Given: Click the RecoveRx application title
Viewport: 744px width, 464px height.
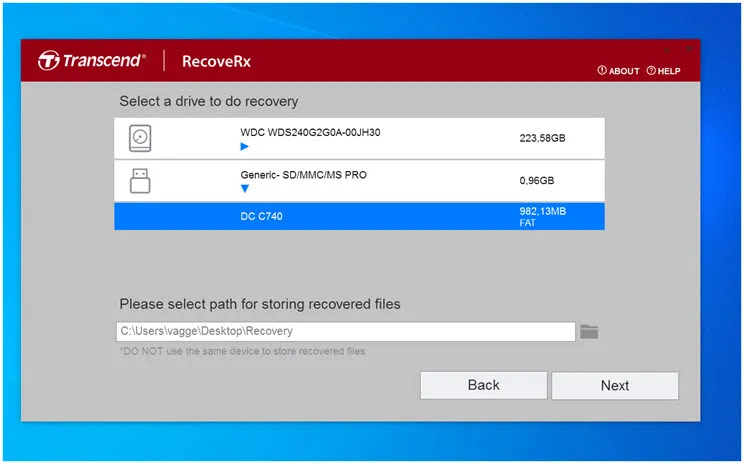Looking at the screenshot, I should (x=216, y=62).
